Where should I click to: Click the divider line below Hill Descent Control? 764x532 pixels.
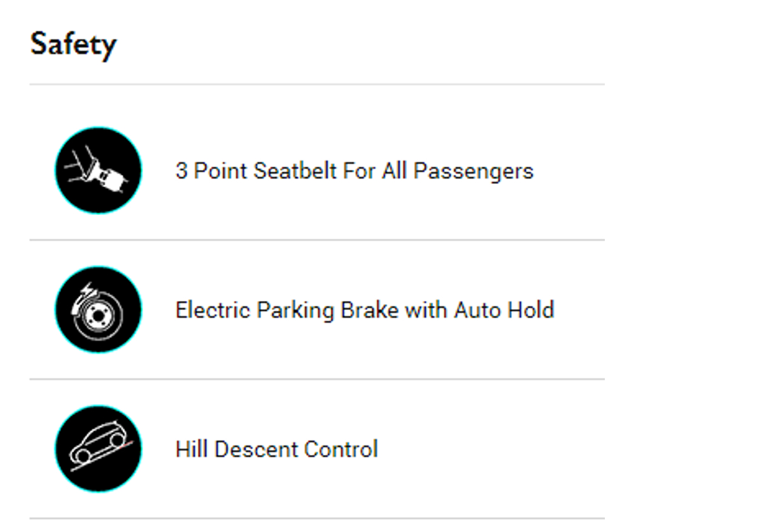point(317,519)
